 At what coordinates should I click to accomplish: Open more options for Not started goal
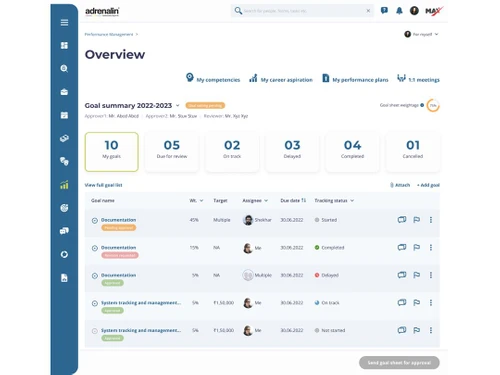click(x=431, y=330)
